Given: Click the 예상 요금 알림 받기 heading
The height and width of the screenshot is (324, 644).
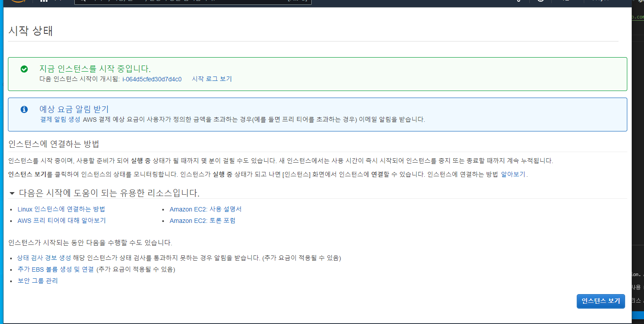Looking at the screenshot, I should click(74, 109).
